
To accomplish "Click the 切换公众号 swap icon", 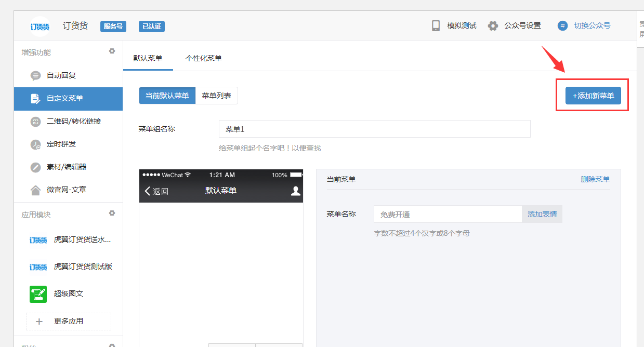I will [x=562, y=25].
